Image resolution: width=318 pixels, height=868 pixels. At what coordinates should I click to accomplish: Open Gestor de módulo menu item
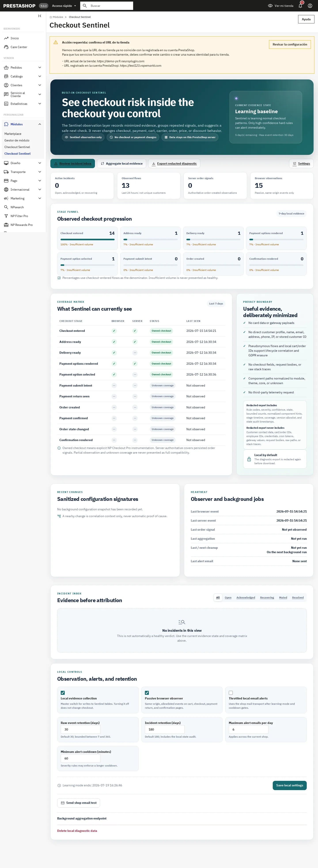17,141
